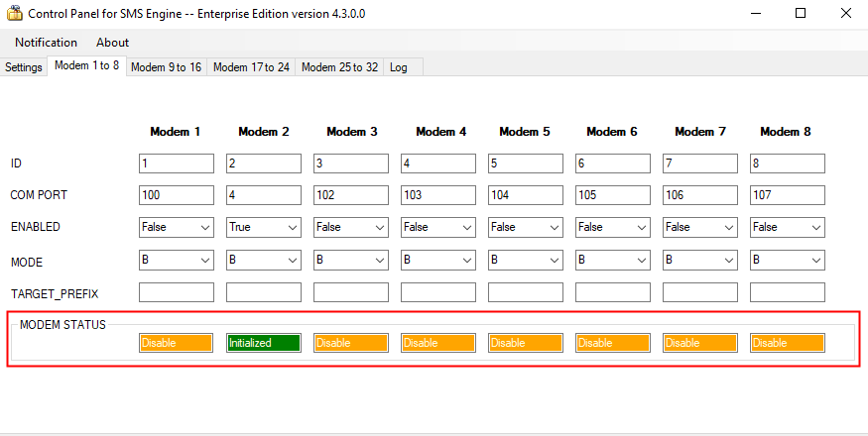
Task: Click the SMS Engine app icon in title bar
Action: click(14, 14)
